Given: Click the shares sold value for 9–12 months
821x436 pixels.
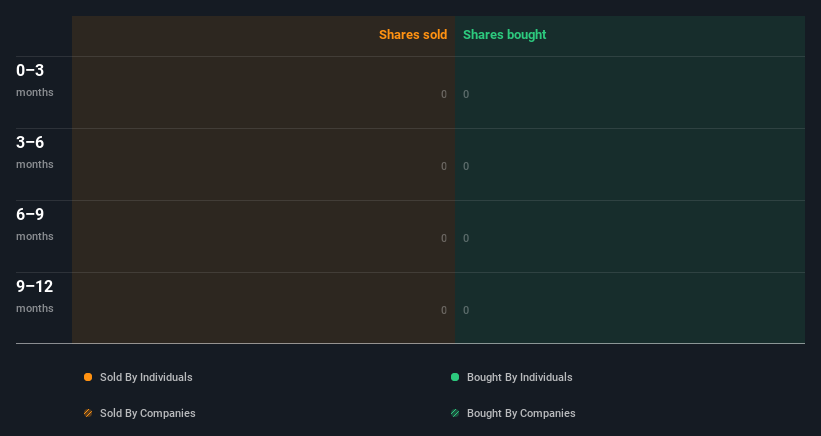Looking at the screenshot, I should [x=444, y=310].
